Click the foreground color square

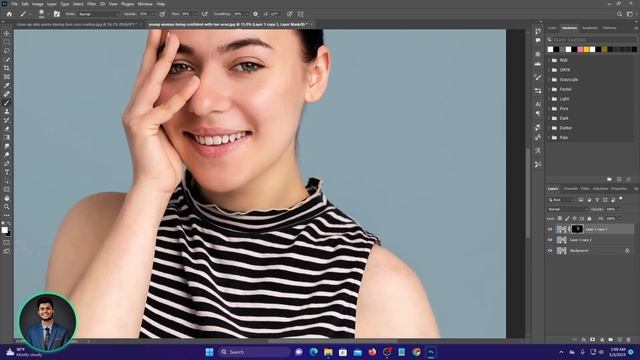click(4, 230)
